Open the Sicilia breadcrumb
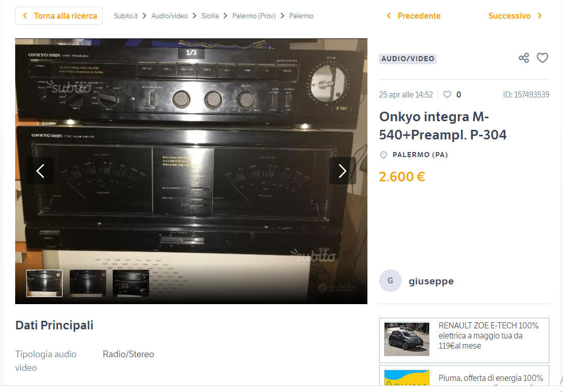563x392 pixels. coord(210,16)
